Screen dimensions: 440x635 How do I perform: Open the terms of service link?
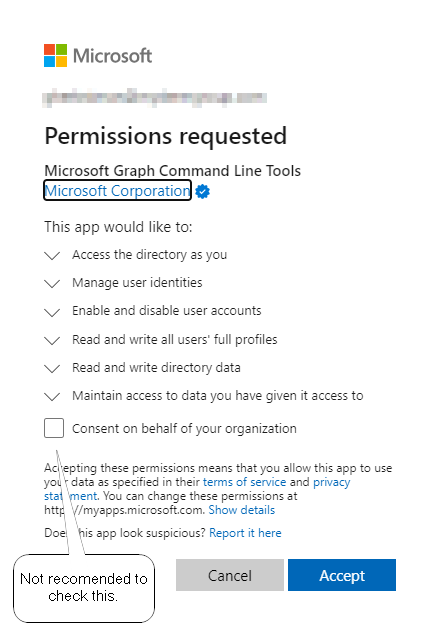(244, 482)
